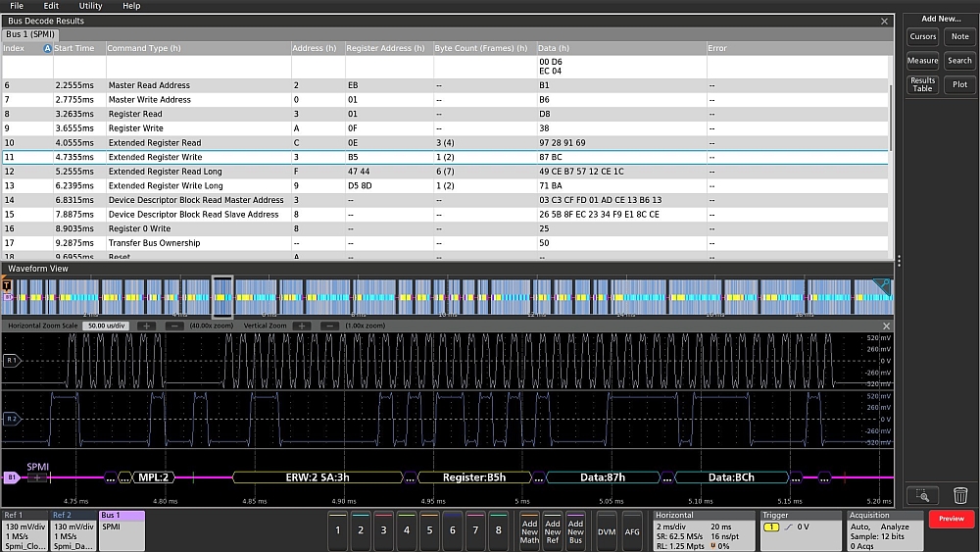Open the Ref 1 settings badge
Image resolution: width=980 pixels, height=552 pixels.
click(x=24, y=529)
